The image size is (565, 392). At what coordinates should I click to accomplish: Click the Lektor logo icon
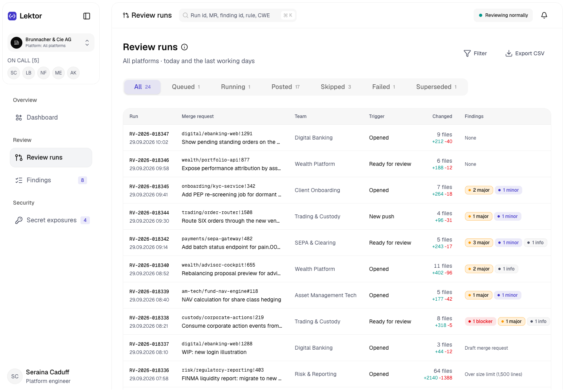click(x=12, y=16)
